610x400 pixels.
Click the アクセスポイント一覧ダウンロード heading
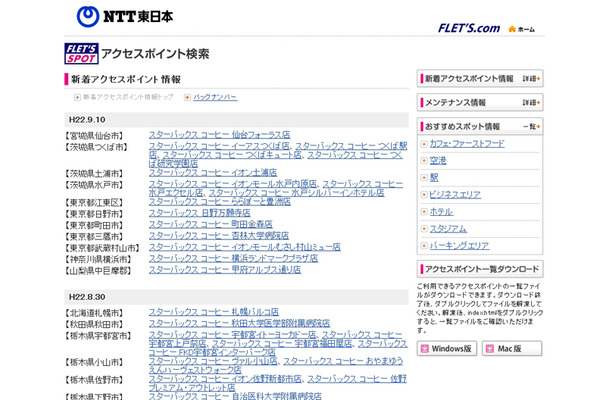coord(482,269)
